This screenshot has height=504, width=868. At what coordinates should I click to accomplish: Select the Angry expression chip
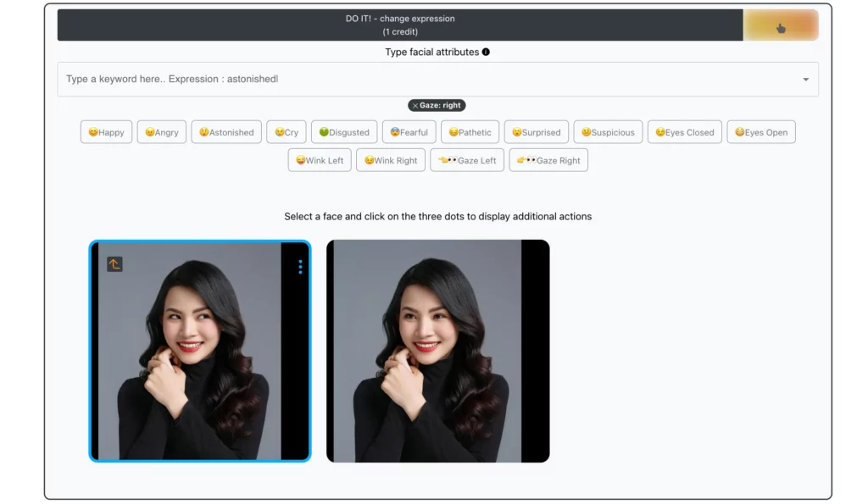[x=161, y=132]
